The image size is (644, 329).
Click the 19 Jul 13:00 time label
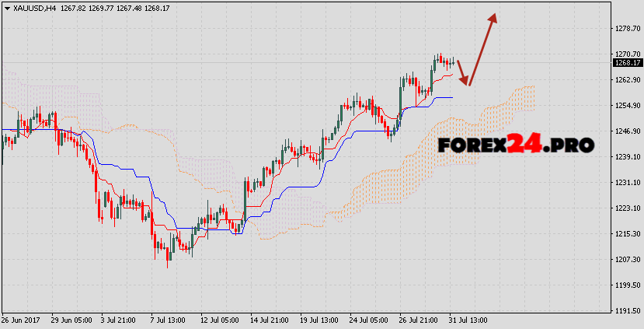[x=319, y=320]
